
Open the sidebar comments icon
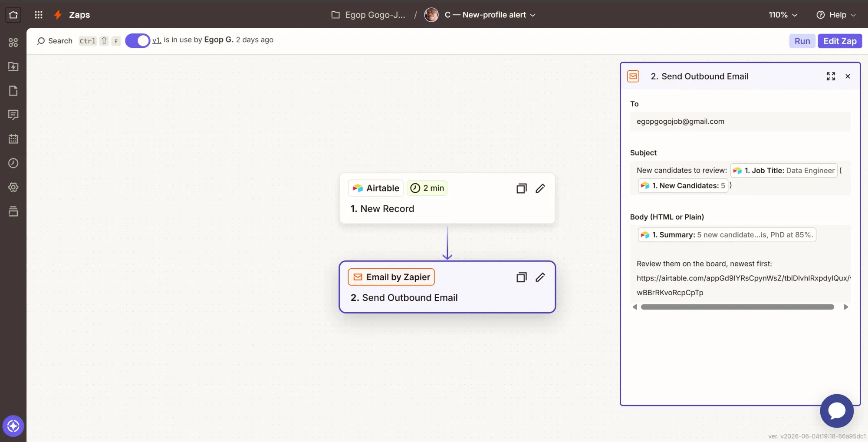coord(13,115)
